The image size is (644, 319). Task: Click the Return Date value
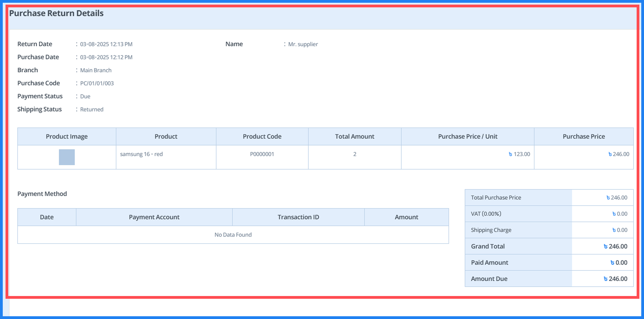coord(106,44)
